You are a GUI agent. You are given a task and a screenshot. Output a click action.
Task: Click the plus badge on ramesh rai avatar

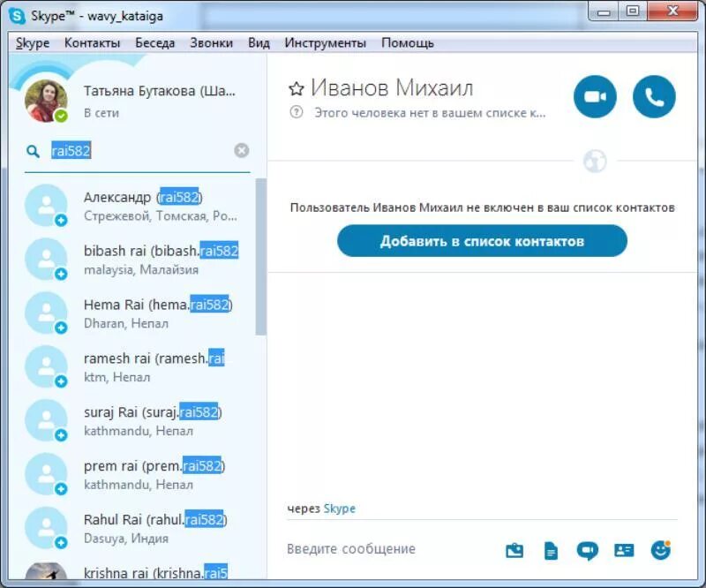(61, 381)
